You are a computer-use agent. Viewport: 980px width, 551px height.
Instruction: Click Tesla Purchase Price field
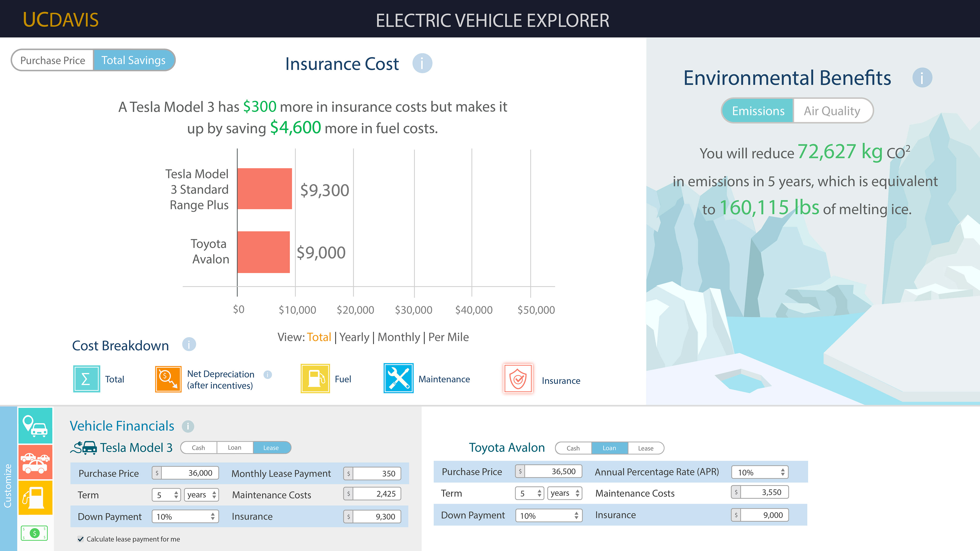pyautogui.click(x=185, y=473)
